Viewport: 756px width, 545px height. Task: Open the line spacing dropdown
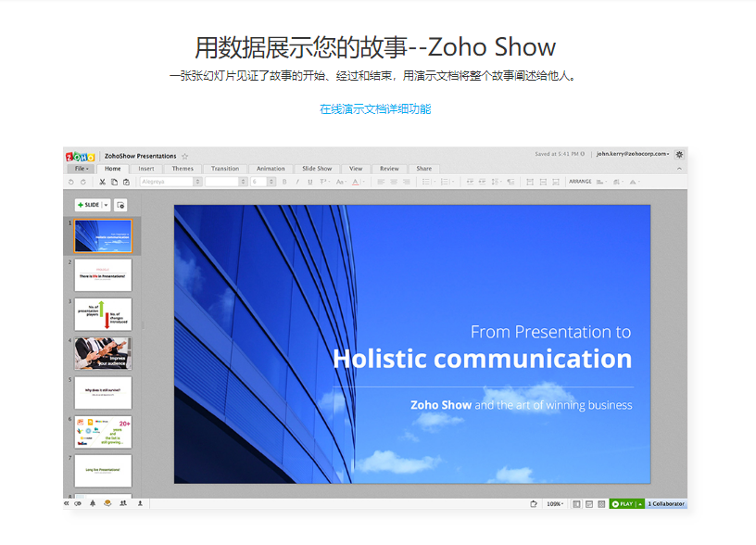pyautogui.click(x=497, y=182)
